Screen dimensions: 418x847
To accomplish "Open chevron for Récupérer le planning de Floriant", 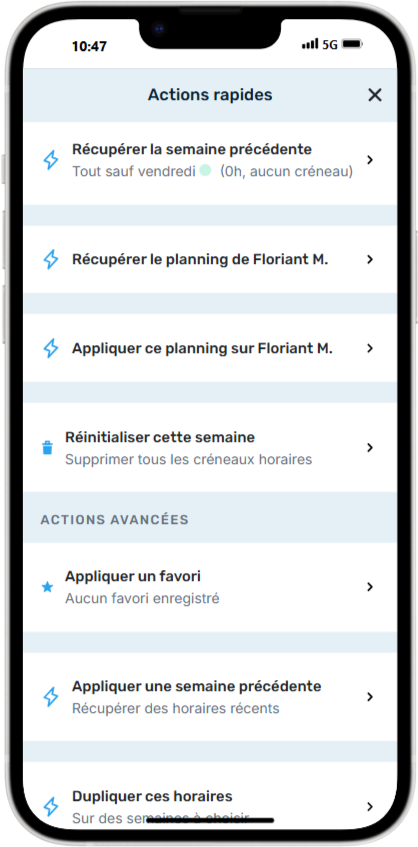I will [370, 260].
